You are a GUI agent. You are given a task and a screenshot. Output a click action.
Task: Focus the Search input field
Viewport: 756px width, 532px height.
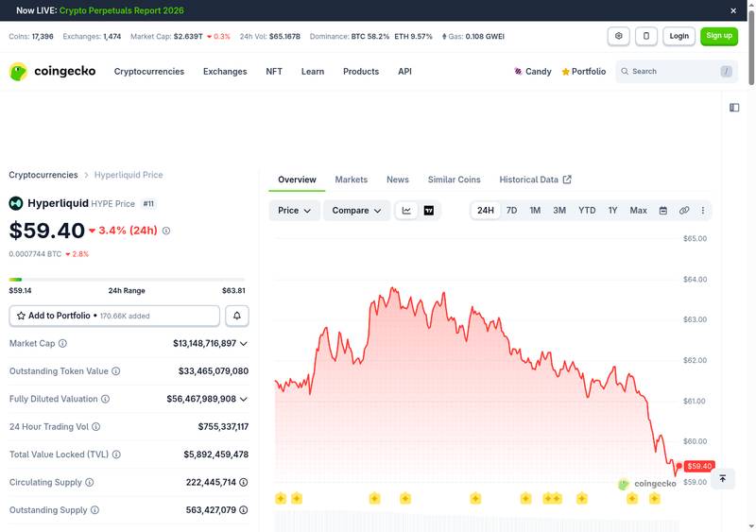677,72
